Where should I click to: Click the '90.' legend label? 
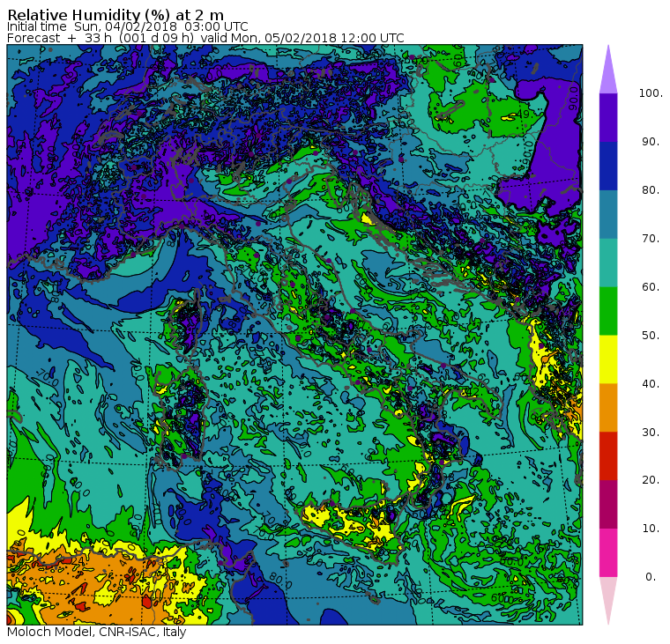(651, 141)
